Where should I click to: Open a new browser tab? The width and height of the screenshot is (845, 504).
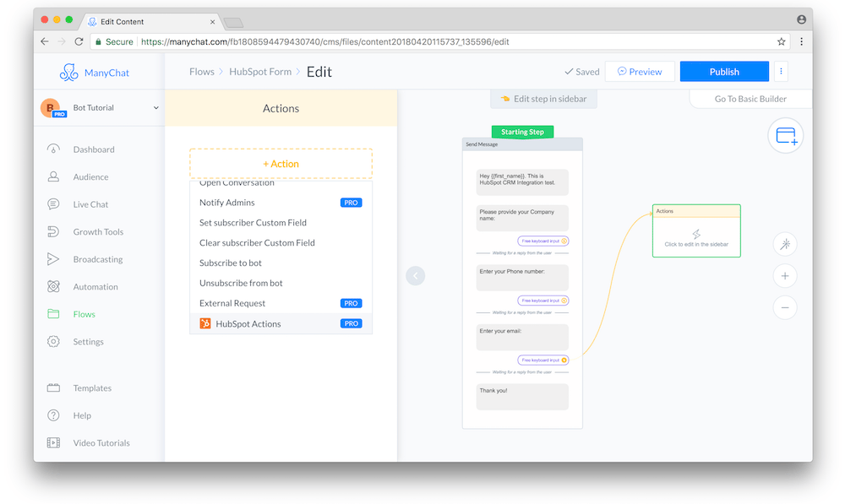pyautogui.click(x=233, y=22)
